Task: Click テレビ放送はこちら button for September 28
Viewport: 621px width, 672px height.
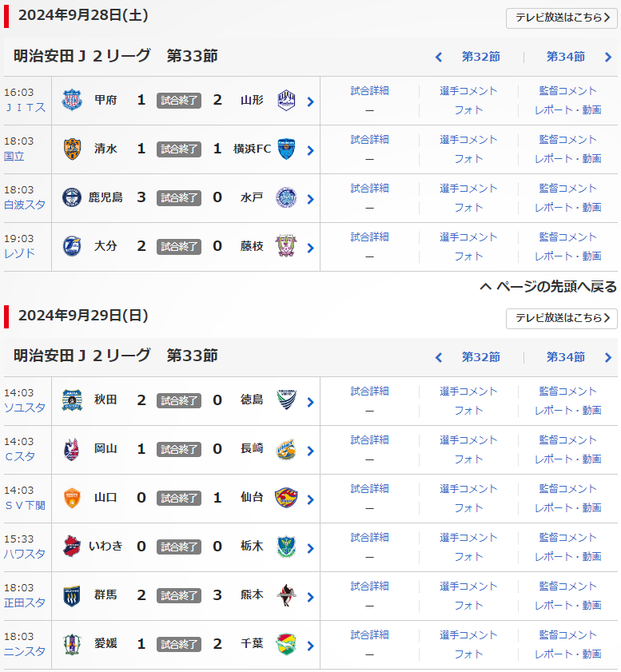Action: pyautogui.click(x=561, y=18)
